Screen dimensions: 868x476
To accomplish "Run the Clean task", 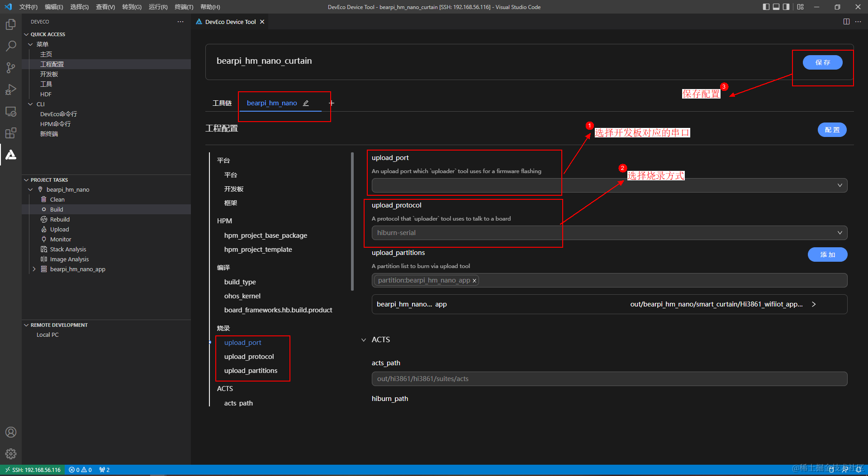I will (x=57, y=199).
